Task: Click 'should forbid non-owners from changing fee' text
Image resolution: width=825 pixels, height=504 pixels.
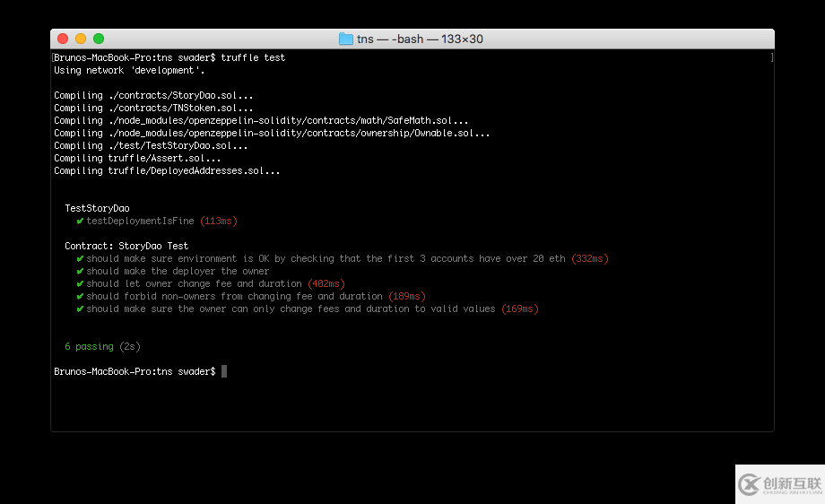Action: pos(235,297)
